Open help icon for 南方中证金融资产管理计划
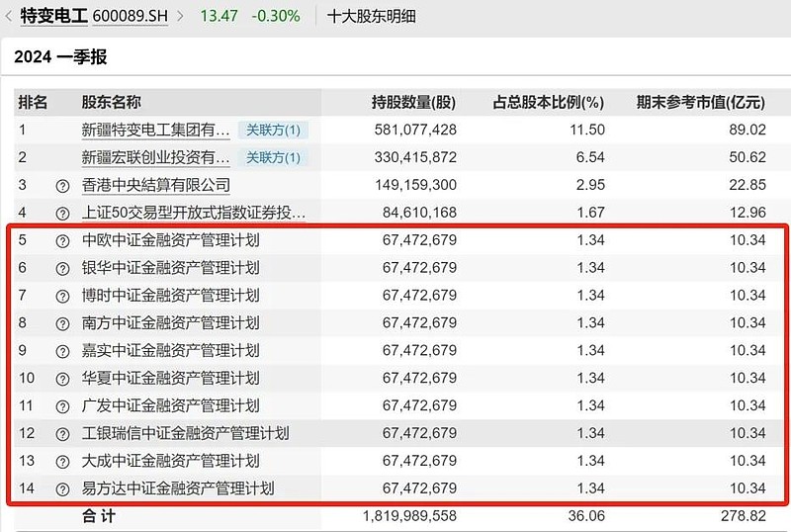The image size is (791, 532). tap(62, 323)
